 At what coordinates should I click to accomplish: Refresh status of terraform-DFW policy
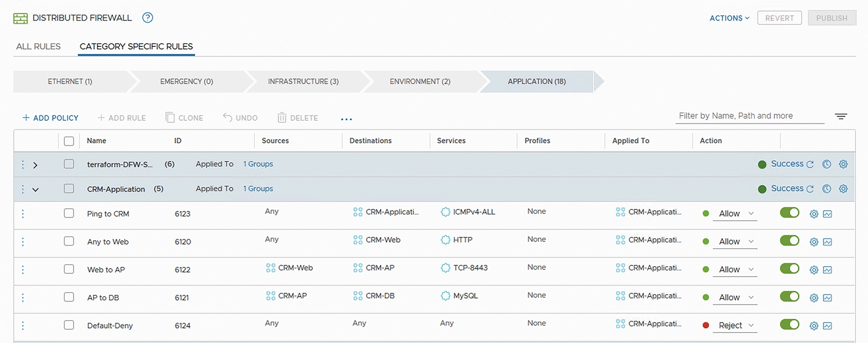point(810,164)
